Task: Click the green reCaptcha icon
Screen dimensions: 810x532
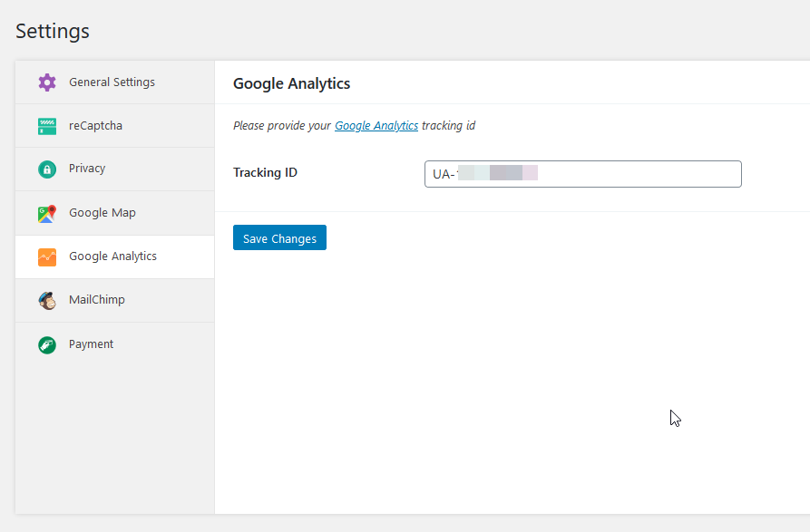Action: 47,126
